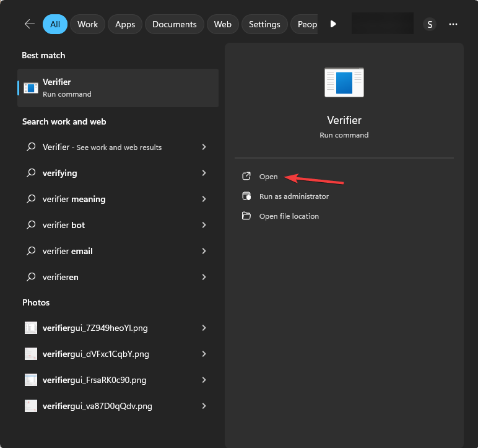Screen dimensions: 478x448
Task: Click the large Verifier app icon
Action: pyautogui.click(x=344, y=82)
